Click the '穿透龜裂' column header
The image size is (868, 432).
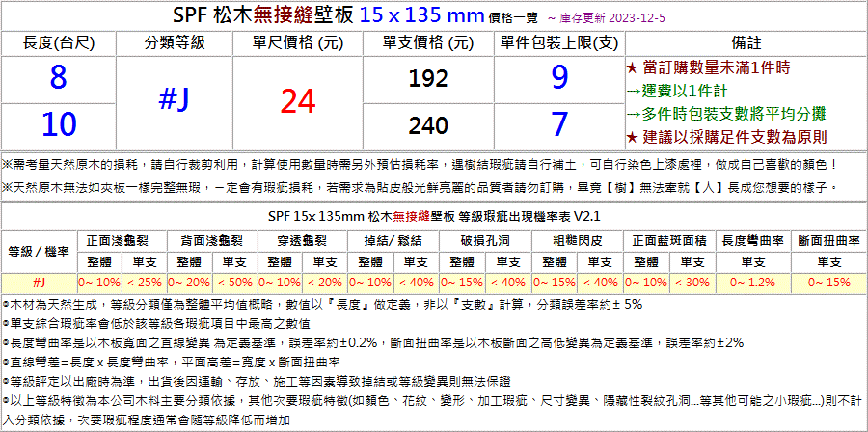[x=302, y=241]
